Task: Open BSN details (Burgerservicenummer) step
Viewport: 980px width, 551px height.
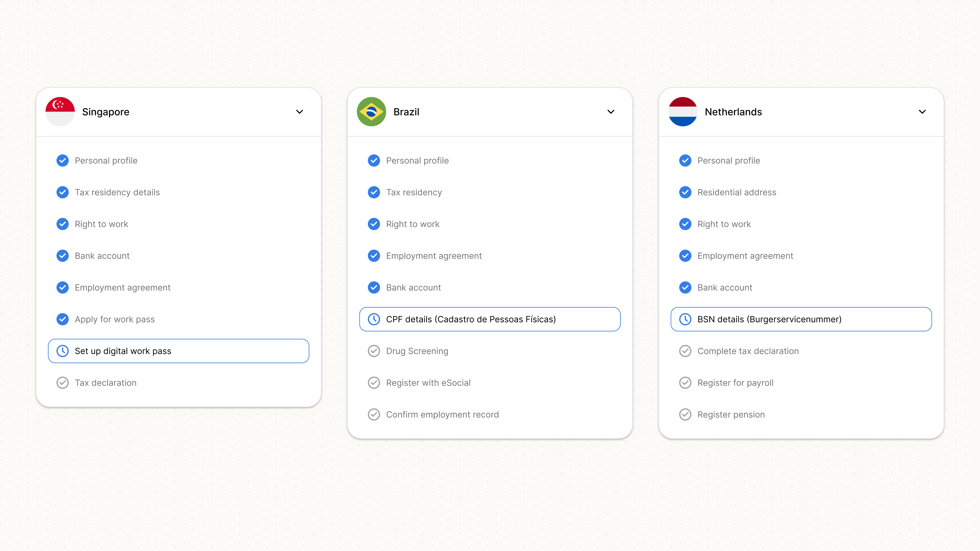Action: [801, 319]
